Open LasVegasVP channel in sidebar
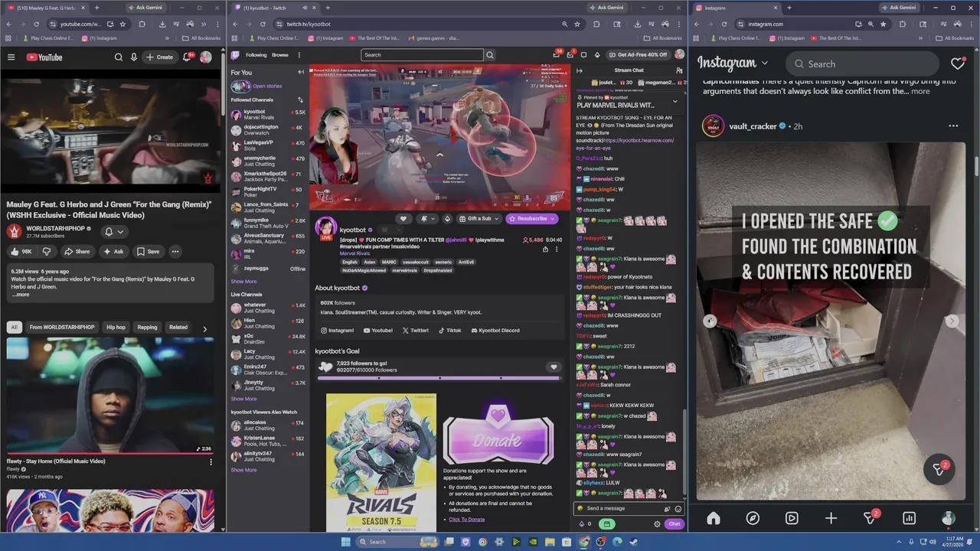The image size is (980, 551). (x=268, y=145)
